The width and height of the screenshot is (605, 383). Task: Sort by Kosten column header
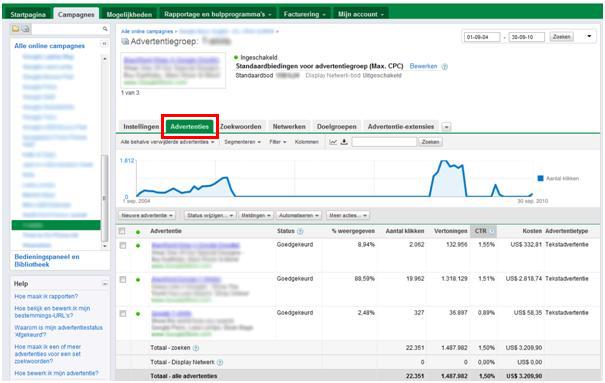point(532,231)
